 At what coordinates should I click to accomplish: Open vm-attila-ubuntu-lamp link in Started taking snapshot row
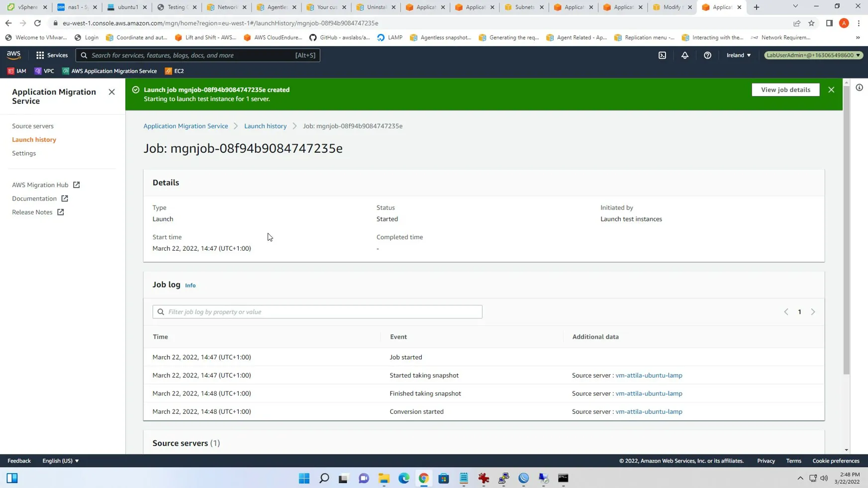tap(649, 375)
